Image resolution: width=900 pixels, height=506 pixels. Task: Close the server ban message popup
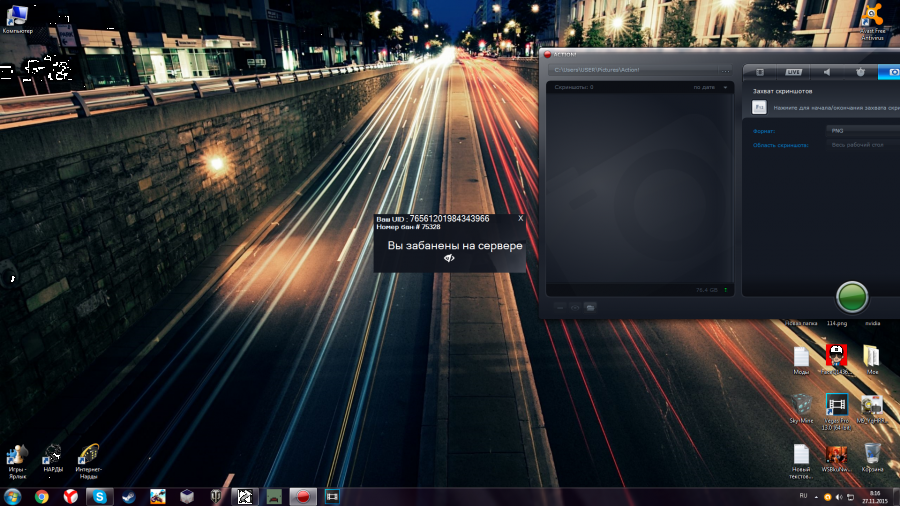[521, 218]
